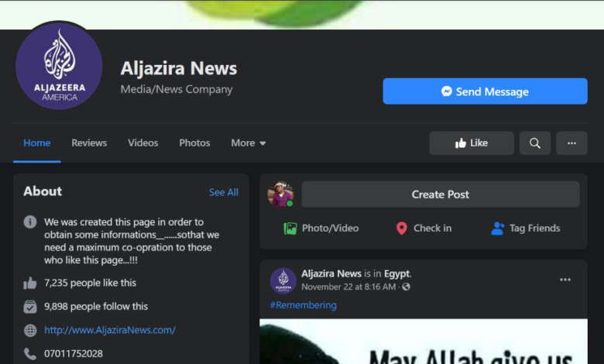604x364 pixels.
Task: Click the thumbs-up icon next to 7,235 likes
Action: coord(30,283)
